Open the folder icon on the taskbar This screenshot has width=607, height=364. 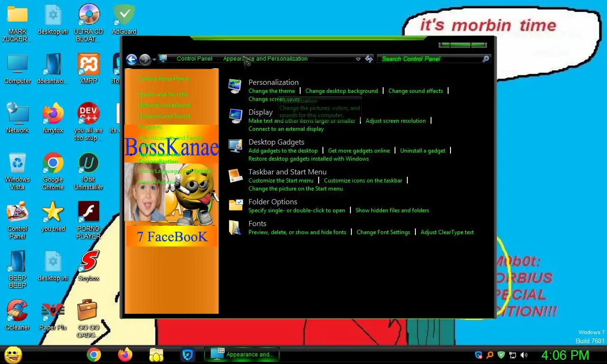click(156, 355)
